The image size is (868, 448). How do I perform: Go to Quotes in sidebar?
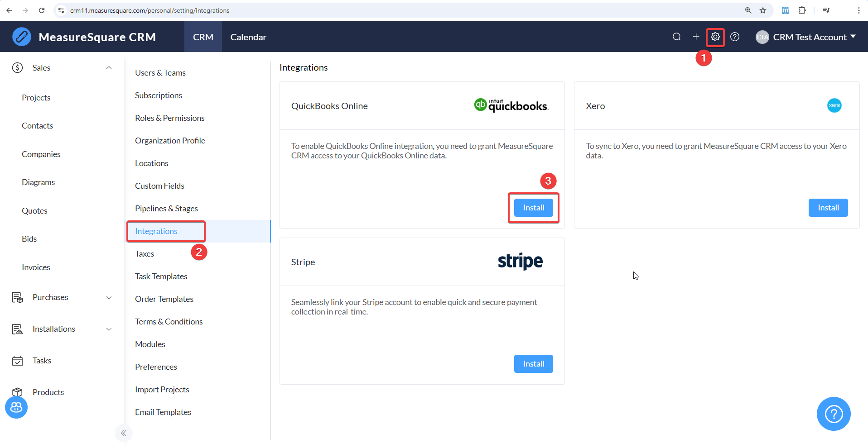34,211
